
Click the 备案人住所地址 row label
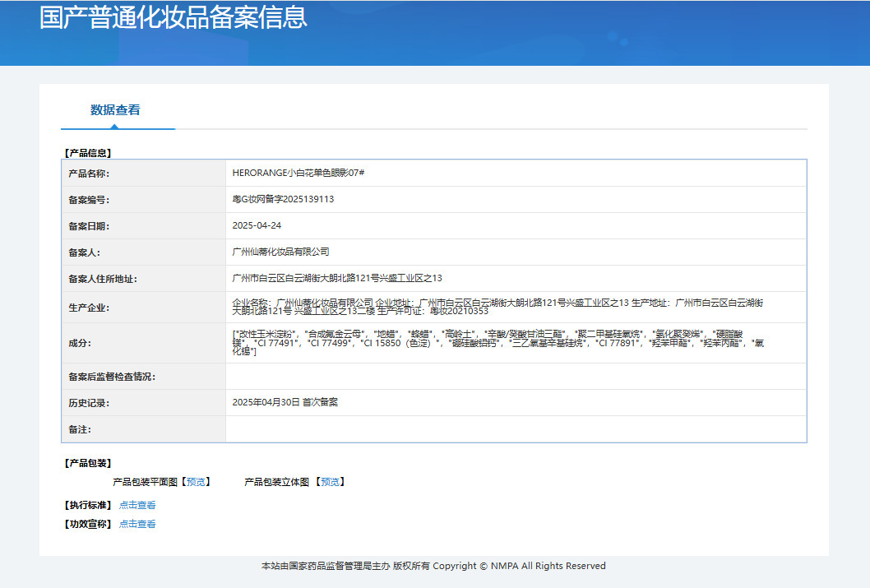(x=103, y=279)
